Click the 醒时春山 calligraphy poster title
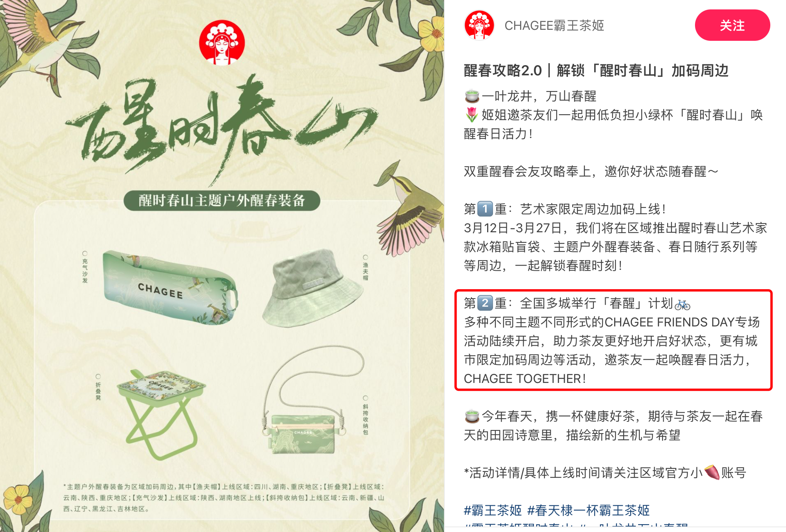The height and width of the screenshot is (532, 786). [x=222, y=126]
